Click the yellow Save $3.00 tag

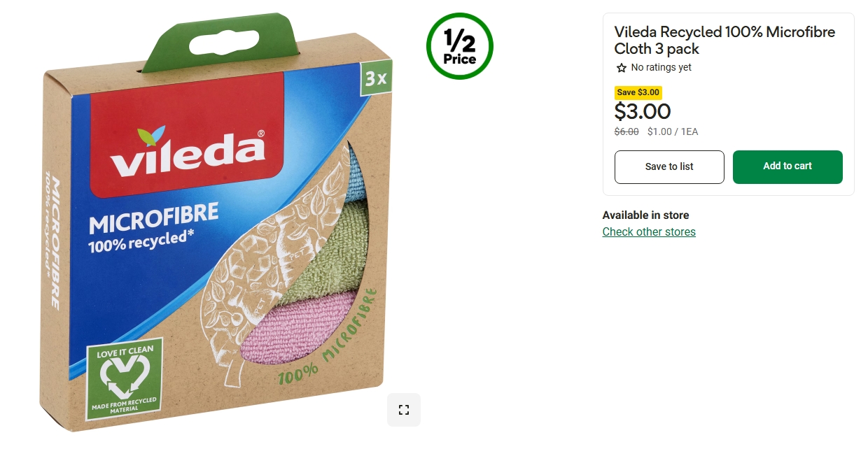(638, 92)
